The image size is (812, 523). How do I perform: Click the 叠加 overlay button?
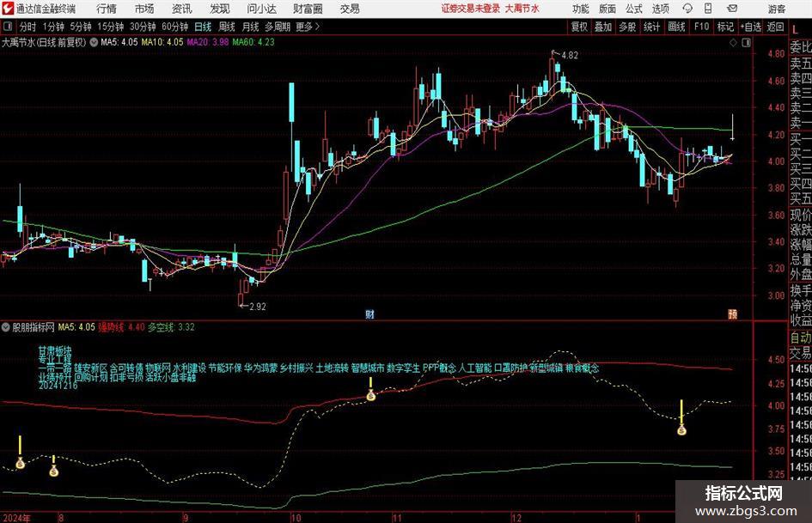[x=603, y=27]
